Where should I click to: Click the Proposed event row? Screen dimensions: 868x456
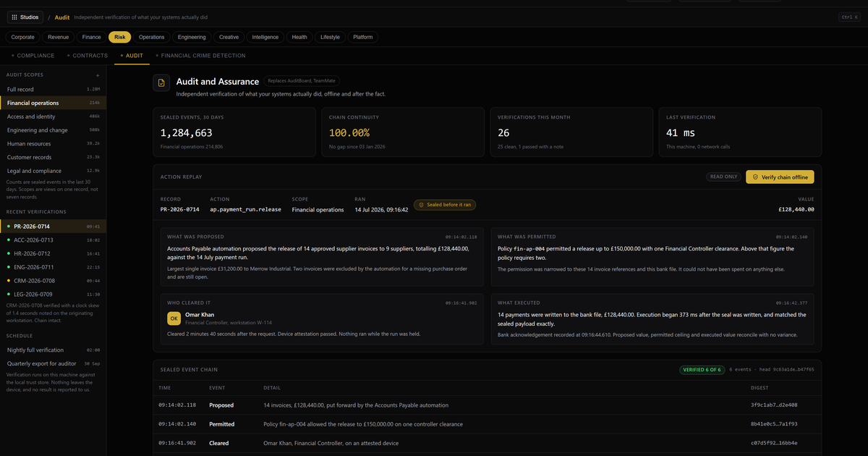coord(487,405)
